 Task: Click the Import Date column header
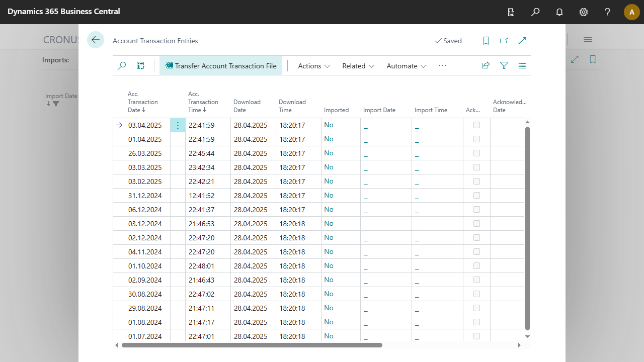pos(379,110)
